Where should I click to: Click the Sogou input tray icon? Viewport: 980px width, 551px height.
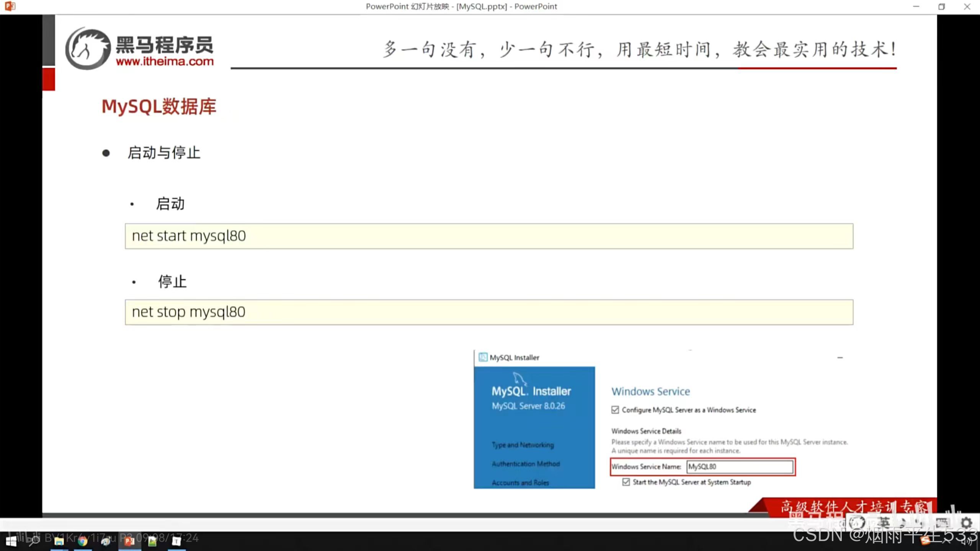click(926, 541)
